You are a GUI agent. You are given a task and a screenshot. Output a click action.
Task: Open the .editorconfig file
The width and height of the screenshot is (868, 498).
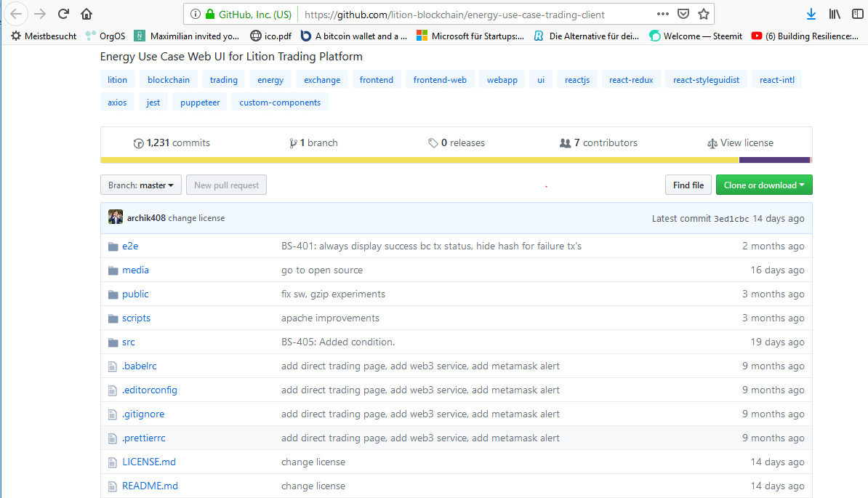click(150, 390)
